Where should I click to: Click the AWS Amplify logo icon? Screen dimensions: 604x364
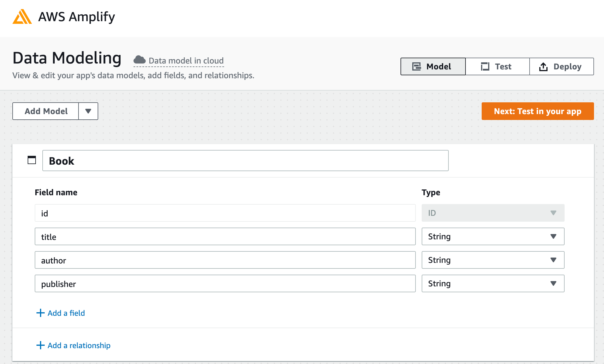[22, 16]
